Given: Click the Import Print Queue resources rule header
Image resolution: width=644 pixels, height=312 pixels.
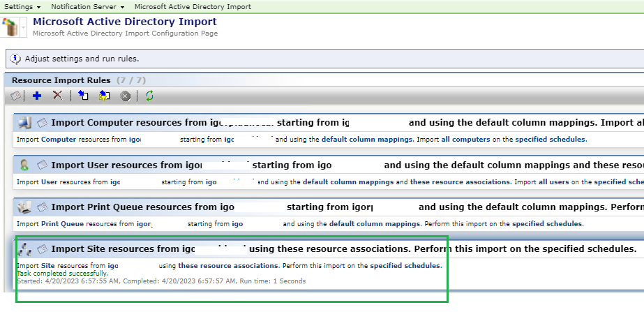Looking at the screenshot, I should [329, 207].
